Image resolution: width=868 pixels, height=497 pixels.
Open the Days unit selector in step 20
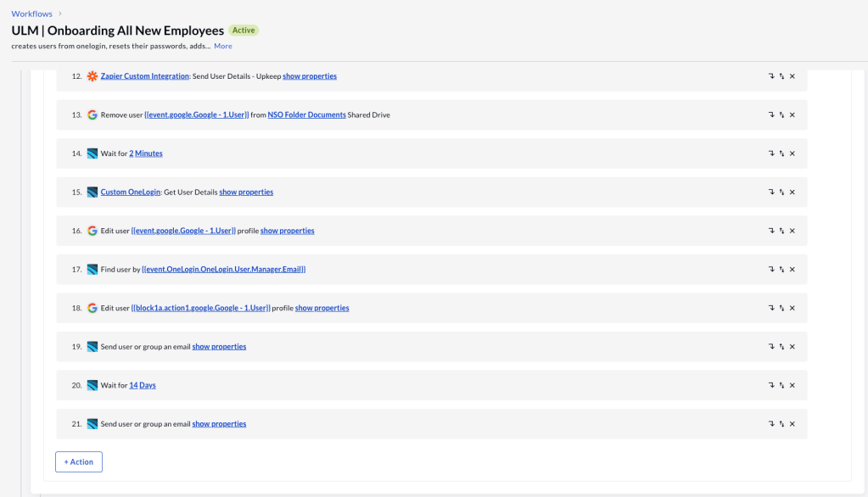148,385
